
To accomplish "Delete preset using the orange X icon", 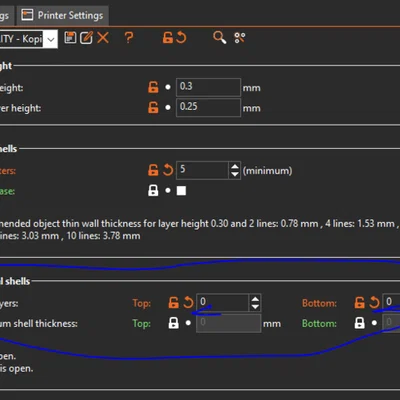I will (x=103, y=37).
